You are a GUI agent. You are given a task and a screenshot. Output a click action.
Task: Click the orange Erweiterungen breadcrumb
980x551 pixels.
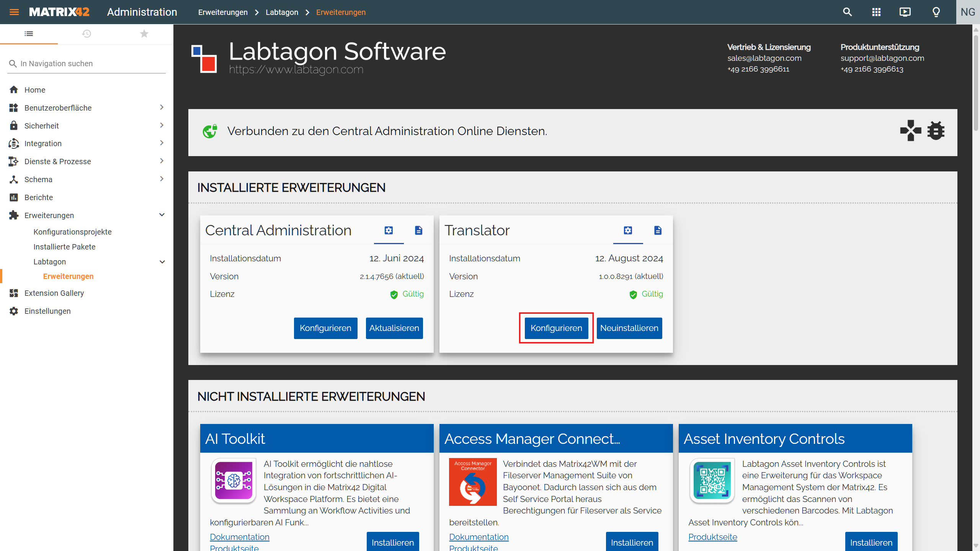(341, 12)
